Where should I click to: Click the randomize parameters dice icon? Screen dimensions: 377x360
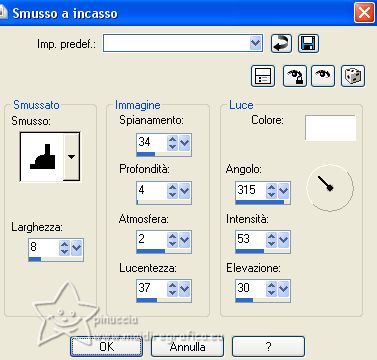tap(353, 76)
